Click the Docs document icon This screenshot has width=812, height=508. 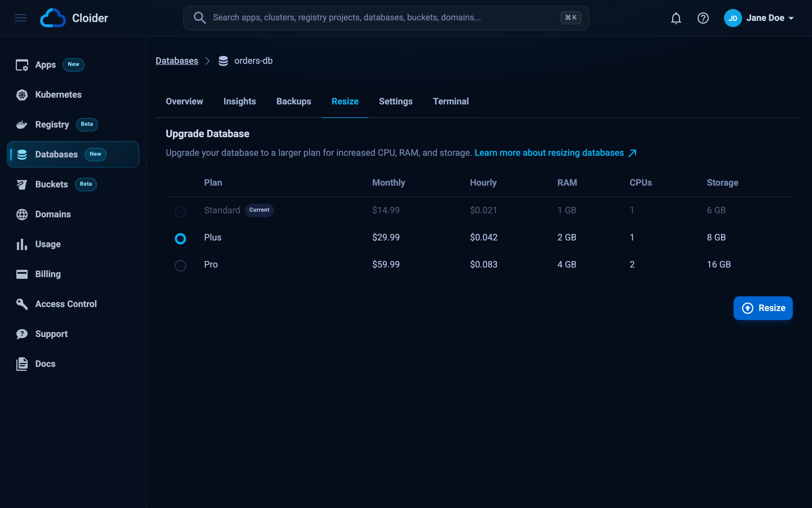tap(22, 364)
